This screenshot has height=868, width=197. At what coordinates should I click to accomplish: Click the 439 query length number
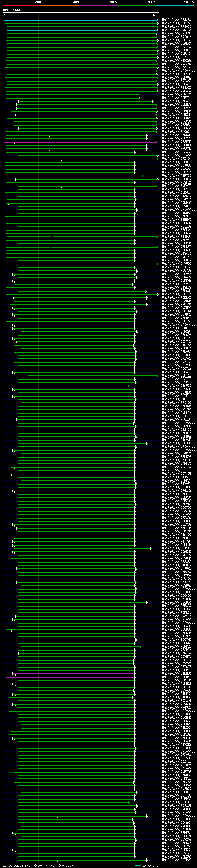pos(155,15)
